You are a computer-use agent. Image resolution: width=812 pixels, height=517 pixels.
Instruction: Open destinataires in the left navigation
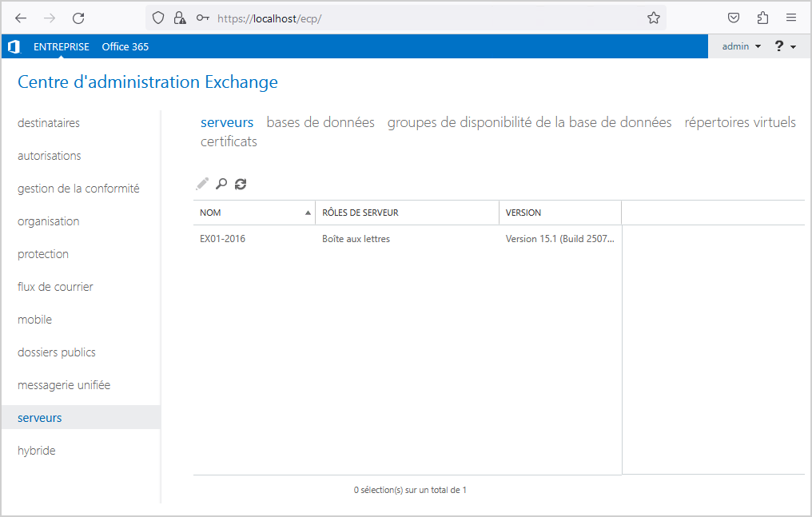49,123
